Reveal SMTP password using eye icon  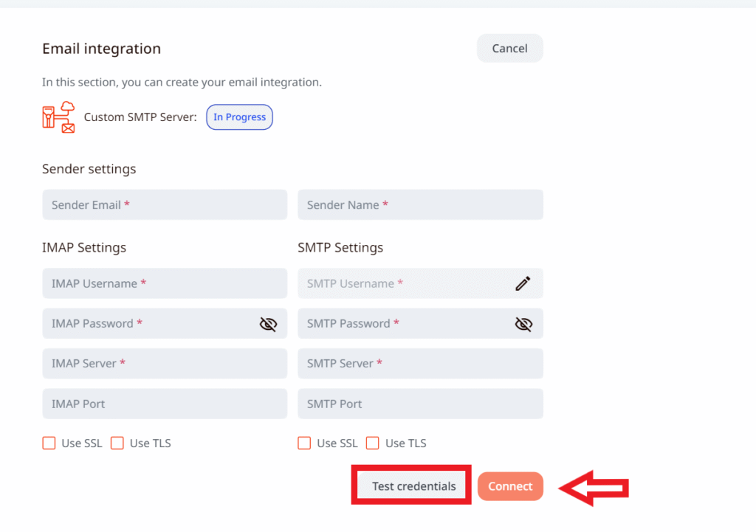(523, 324)
